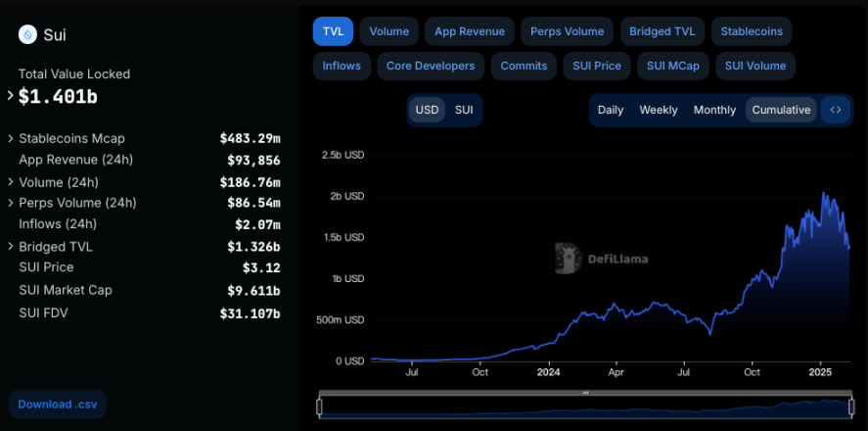Click the Sui logo icon
Viewport: 868px width, 431px height.
coord(27,34)
